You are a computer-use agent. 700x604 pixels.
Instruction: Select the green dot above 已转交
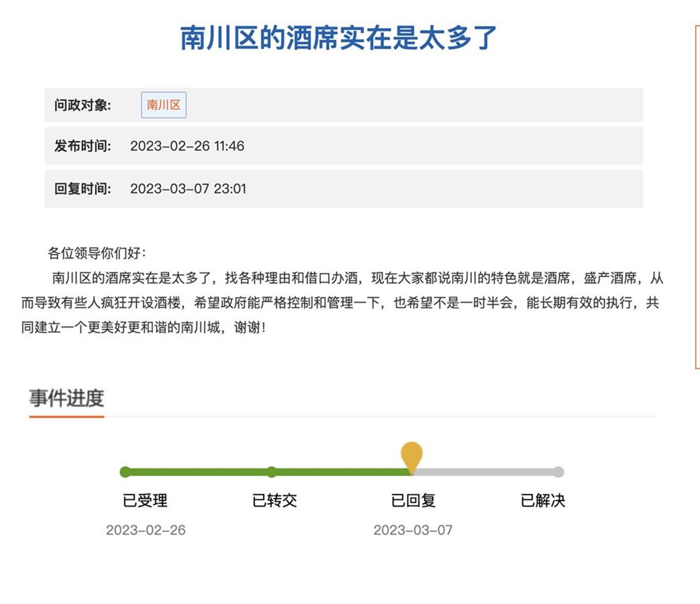(271, 472)
